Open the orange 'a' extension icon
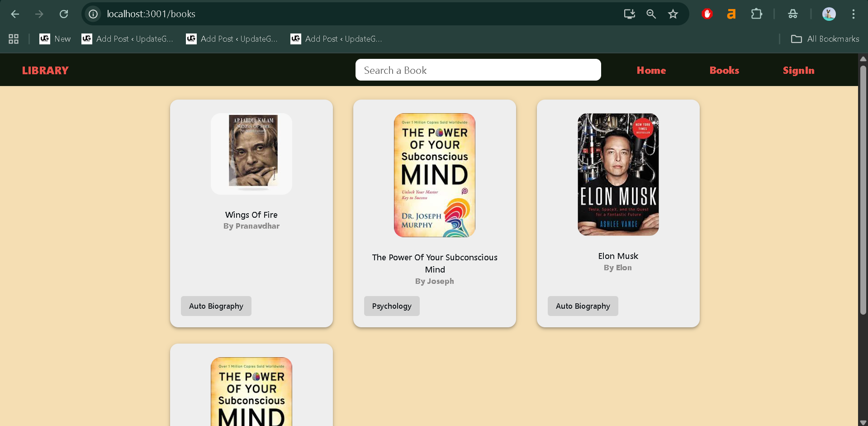Screen dimensions: 868x426 [731, 14]
